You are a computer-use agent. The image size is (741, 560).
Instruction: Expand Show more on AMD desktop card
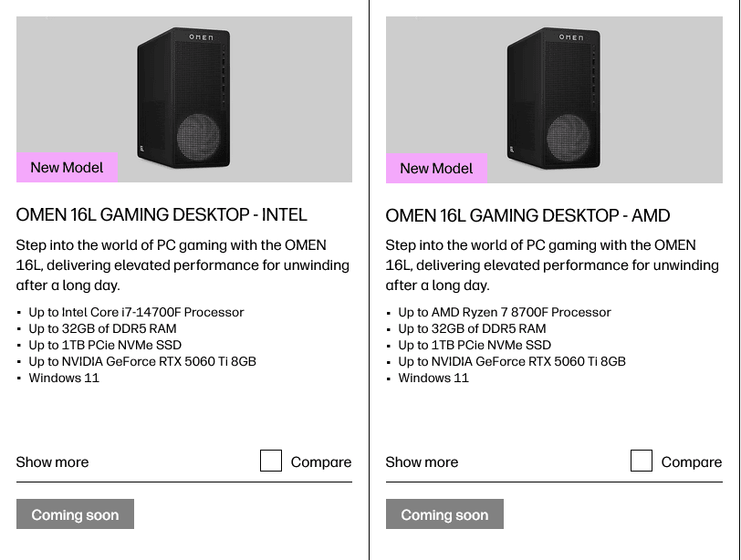pos(422,461)
